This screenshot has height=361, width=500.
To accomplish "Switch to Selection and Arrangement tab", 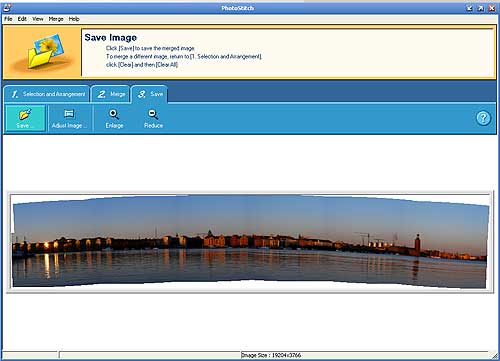I will (x=47, y=94).
